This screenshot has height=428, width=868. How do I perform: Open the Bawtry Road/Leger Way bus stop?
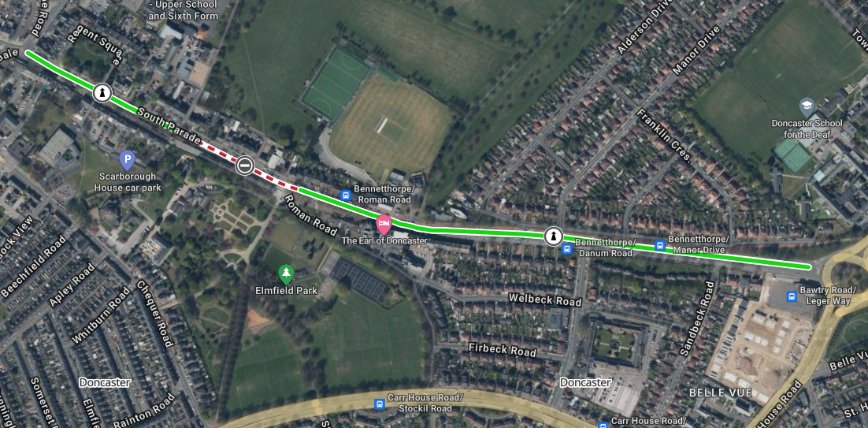792,297
